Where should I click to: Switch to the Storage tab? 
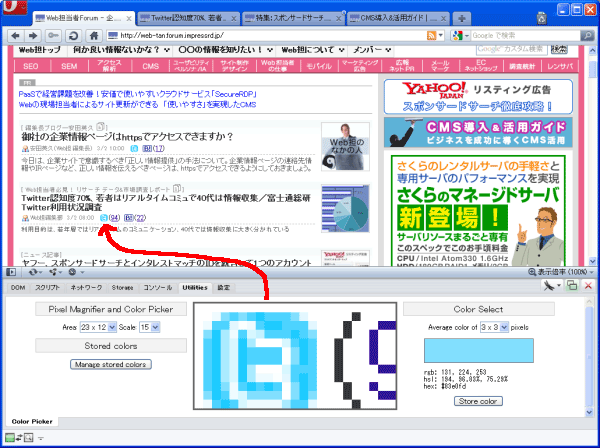(x=122, y=288)
